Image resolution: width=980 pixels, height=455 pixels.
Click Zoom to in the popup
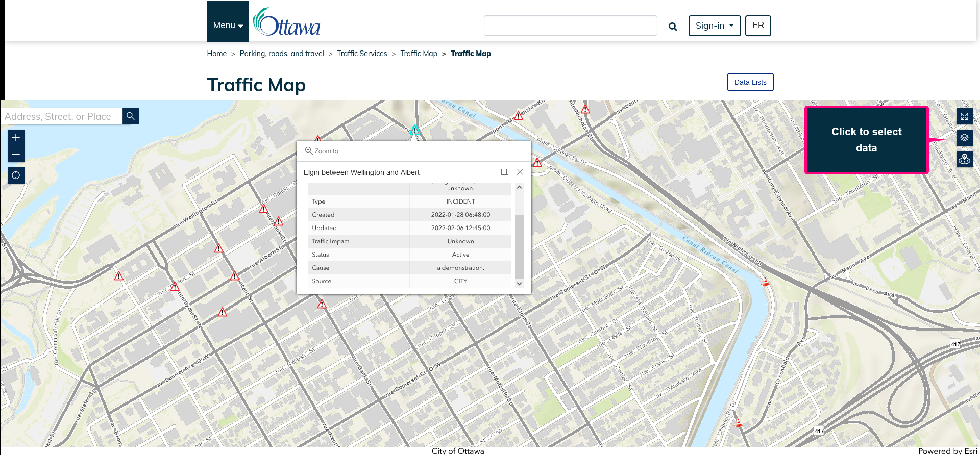[x=322, y=151]
